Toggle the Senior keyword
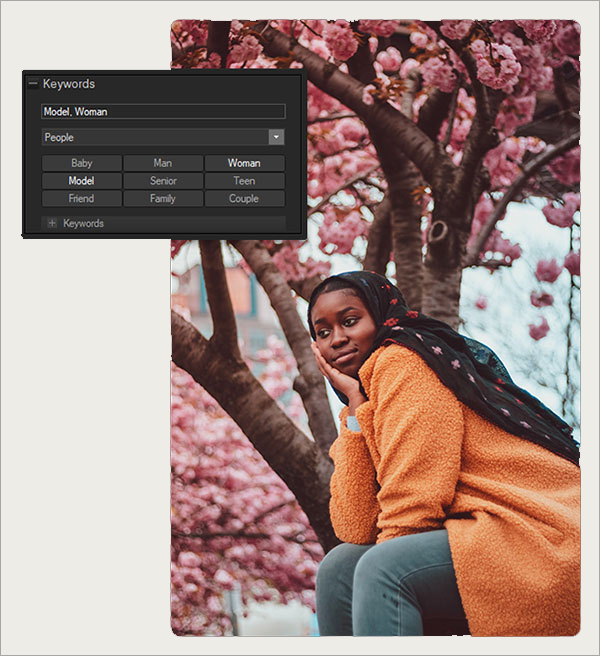The image size is (600, 656). (163, 181)
